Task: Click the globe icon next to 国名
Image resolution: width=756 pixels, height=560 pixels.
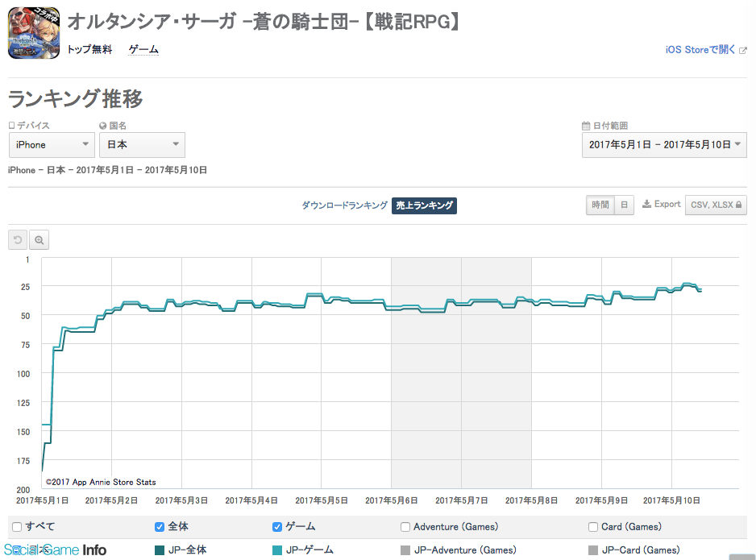Action: [x=103, y=126]
